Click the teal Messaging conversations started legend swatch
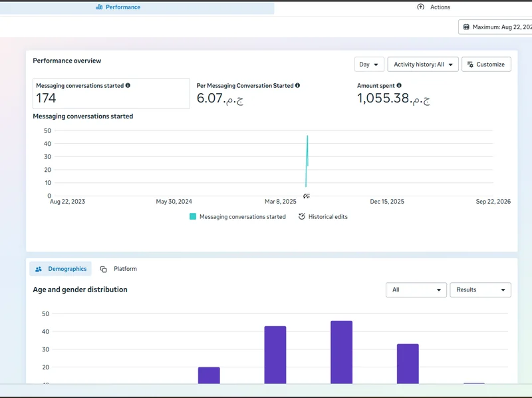Viewport: 532px width, 398px height. (x=193, y=217)
